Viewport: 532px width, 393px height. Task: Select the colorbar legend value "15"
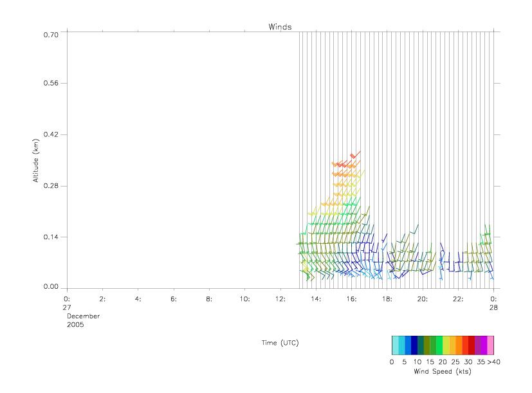point(430,361)
